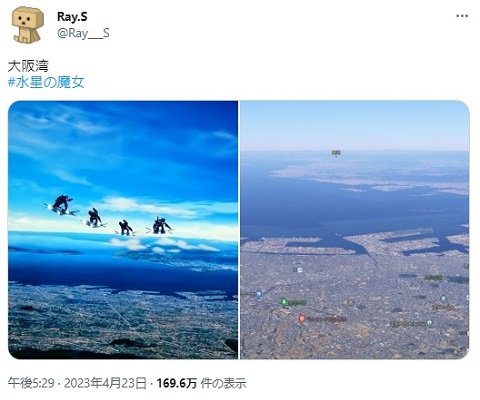This screenshot has width=480, height=400.
Task: Open the Google Earth image on the right
Action: 355,230
